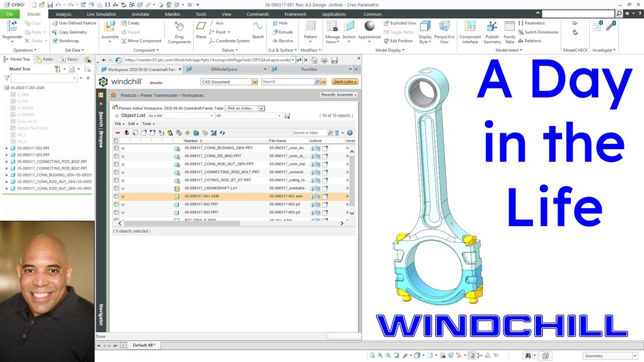Click the Windchill home icon by breadcrumb
The width and height of the screenshot is (644, 362).
113,95
